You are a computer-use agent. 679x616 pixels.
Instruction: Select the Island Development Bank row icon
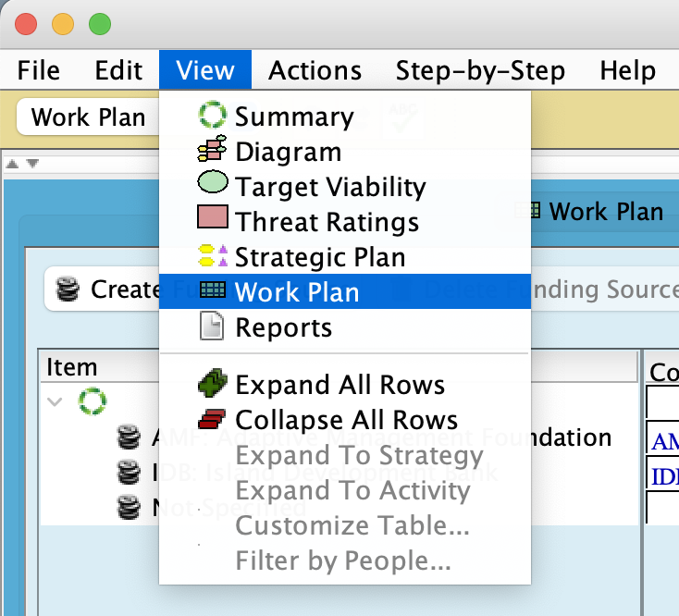coord(129,472)
